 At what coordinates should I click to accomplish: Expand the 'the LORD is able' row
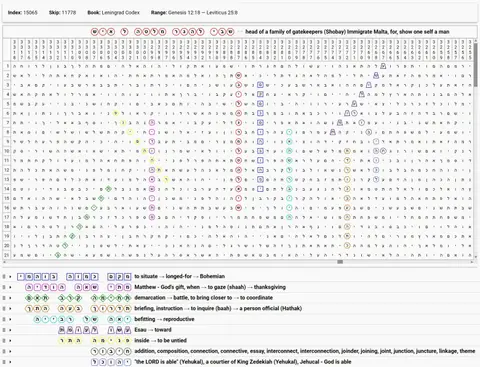point(10,362)
